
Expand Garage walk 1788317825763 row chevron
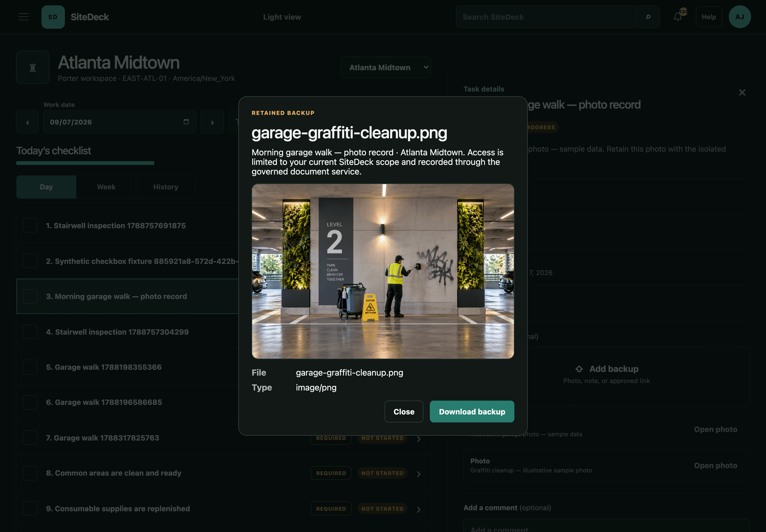tap(419, 439)
